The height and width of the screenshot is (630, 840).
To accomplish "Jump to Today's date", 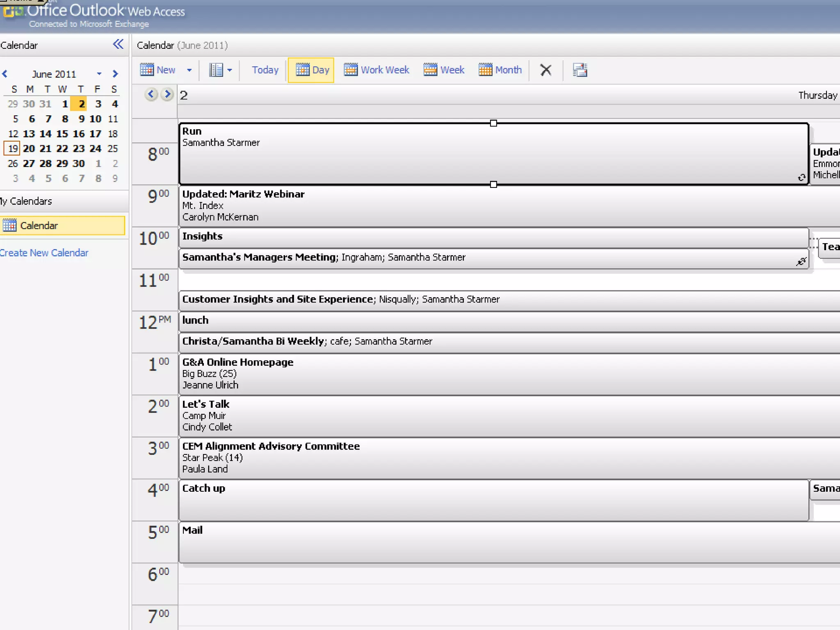I will click(265, 70).
